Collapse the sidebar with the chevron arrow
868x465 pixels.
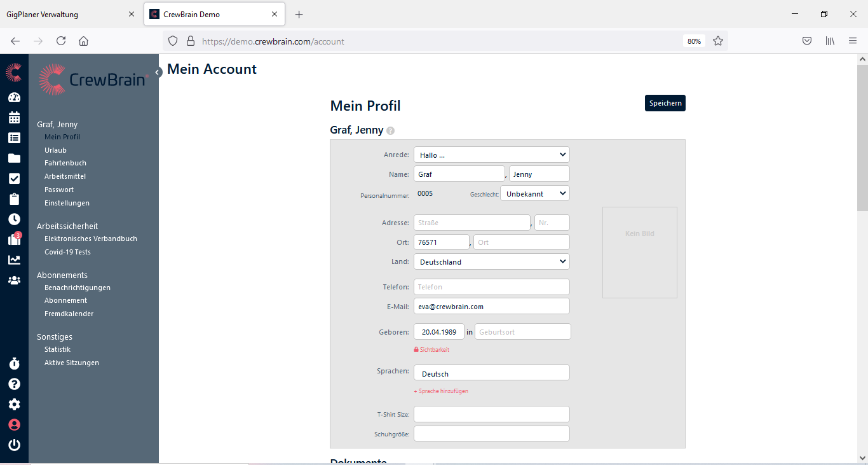click(x=158, y=73)
